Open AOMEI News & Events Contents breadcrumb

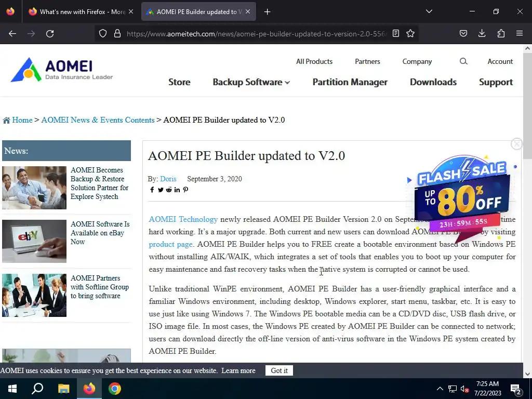point(98,120)
